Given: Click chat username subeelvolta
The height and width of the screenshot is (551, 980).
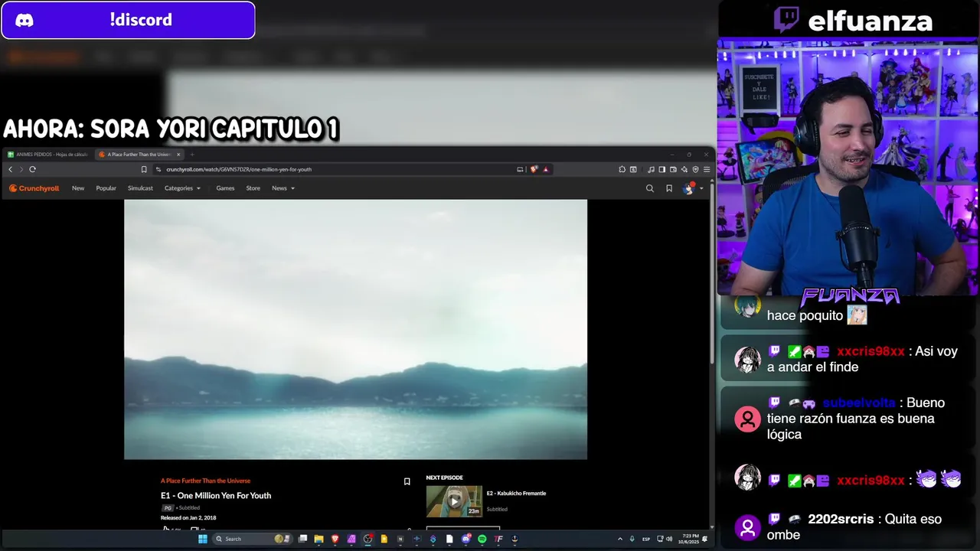Looking at the screenshot, I should (x=859, y=403).
